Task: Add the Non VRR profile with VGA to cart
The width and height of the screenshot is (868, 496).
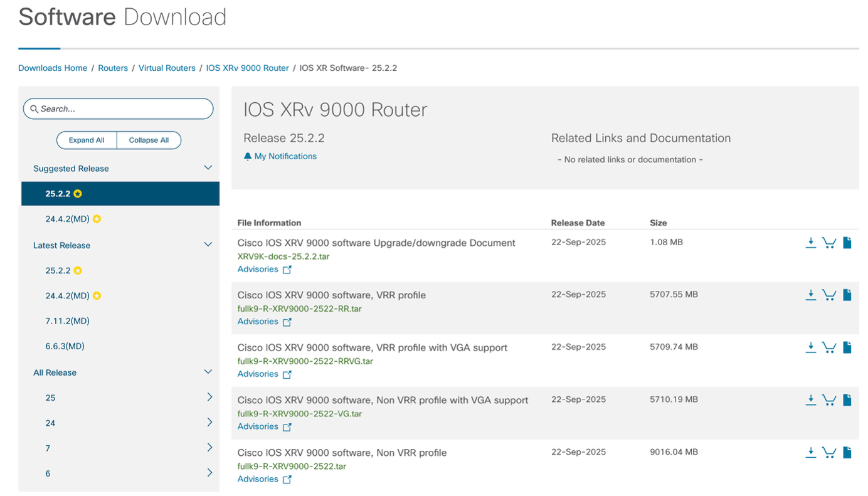Action: click(x=829, y=399)
